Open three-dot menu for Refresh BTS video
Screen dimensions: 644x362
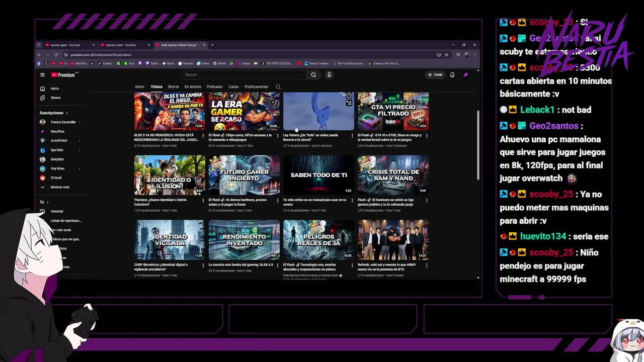coord(427,265)
